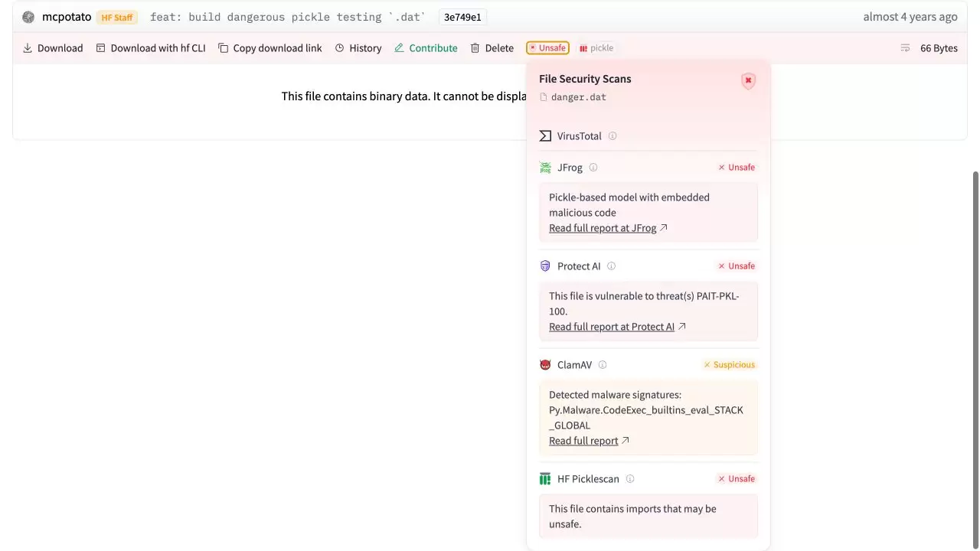Click HF Picklescan Unsafe status label
Screen dimensions: 980x551
click(x=737, y=479)
